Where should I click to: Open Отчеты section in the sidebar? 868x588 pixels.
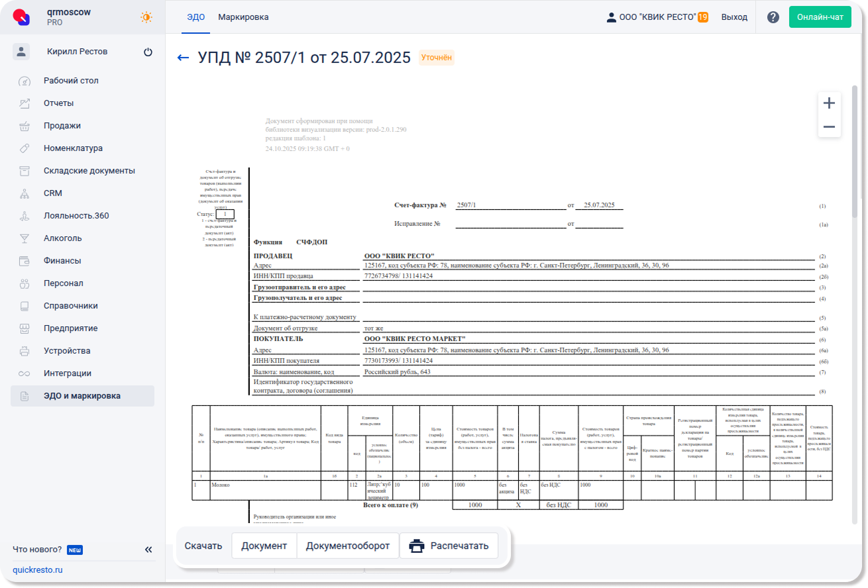[58, 103]
